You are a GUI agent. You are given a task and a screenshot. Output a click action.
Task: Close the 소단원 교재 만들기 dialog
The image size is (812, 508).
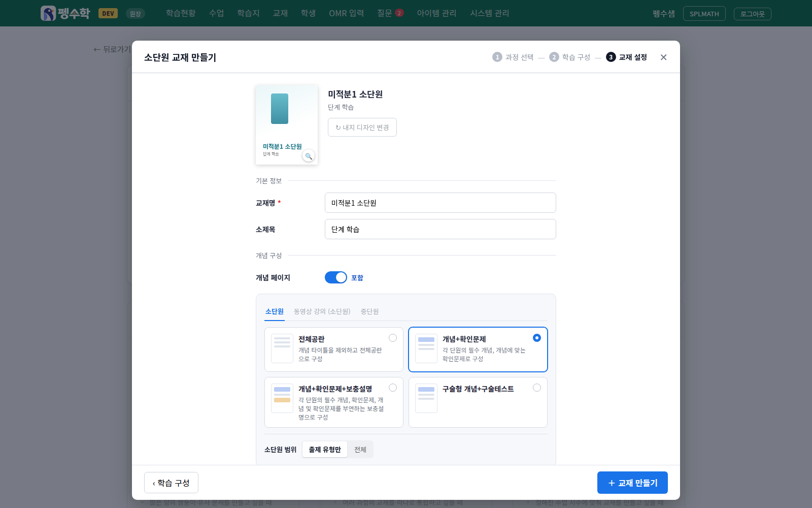click(663, 57)
